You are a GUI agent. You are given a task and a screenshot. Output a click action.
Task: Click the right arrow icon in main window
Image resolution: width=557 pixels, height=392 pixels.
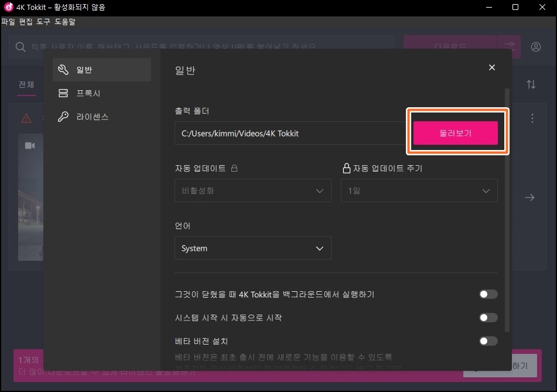point(529,197)
